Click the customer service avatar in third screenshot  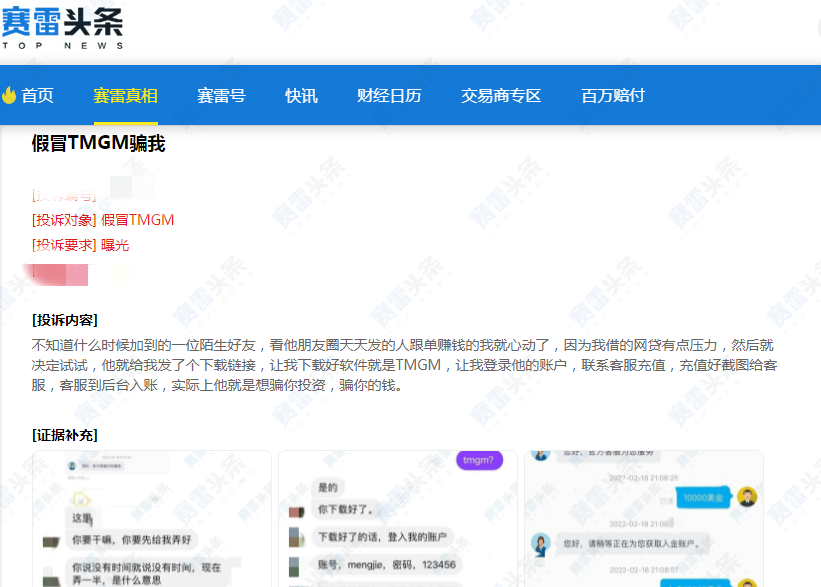(x=540, y=544)
